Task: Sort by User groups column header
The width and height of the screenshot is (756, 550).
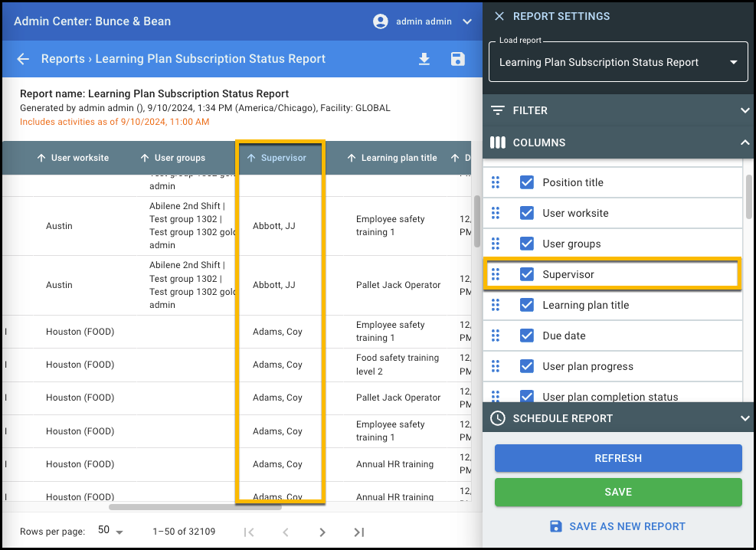Action: [179, 158]
